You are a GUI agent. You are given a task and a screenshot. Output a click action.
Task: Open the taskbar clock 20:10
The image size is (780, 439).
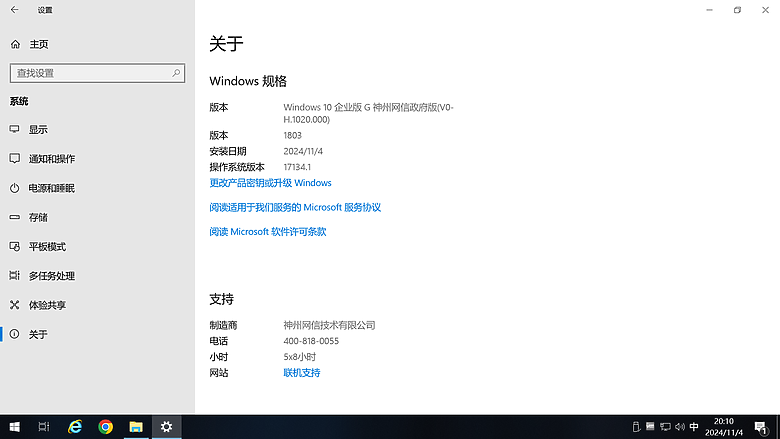click(724, 427)
